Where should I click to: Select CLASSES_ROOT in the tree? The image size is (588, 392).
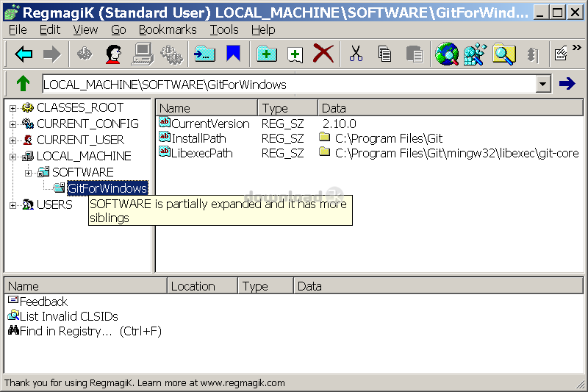(80, 107)
